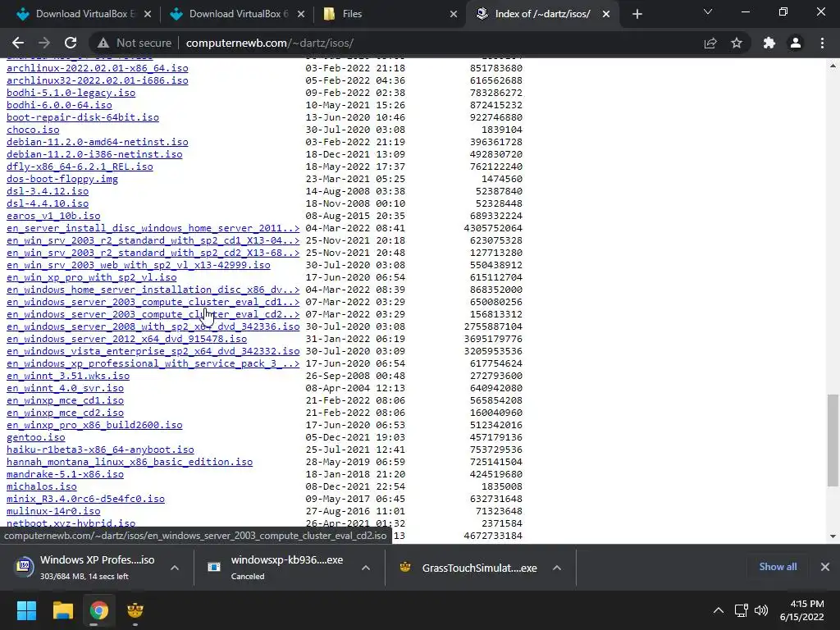Open dfly-x86_64-6.2.1_REL.iso link
The height and width of the screenshot is (630, 840).
[x=80, y=167]
